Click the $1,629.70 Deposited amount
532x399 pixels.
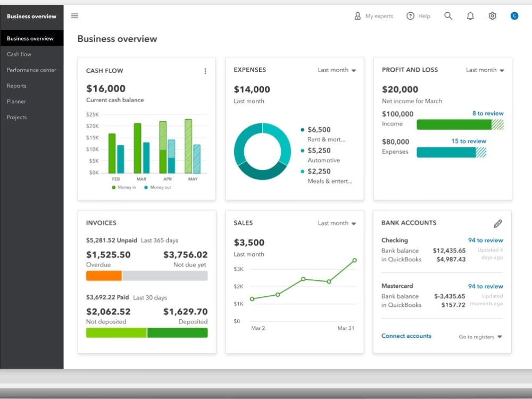185,311
